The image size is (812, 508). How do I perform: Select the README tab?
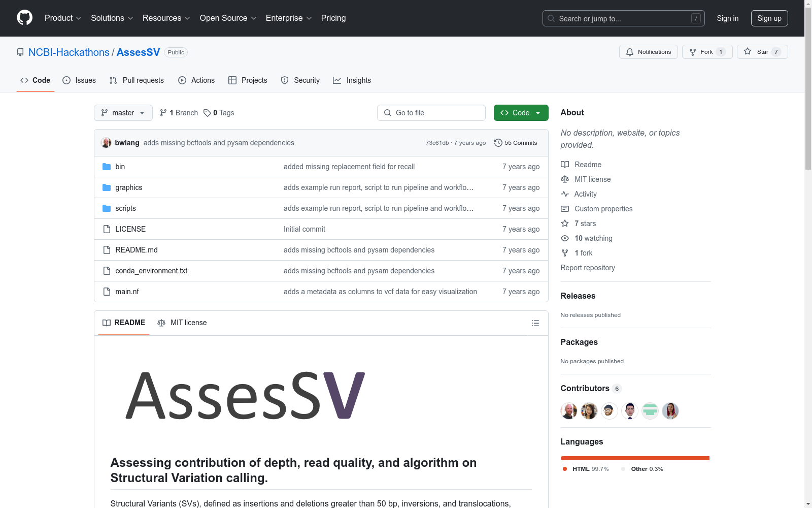(x=124, y=323)
